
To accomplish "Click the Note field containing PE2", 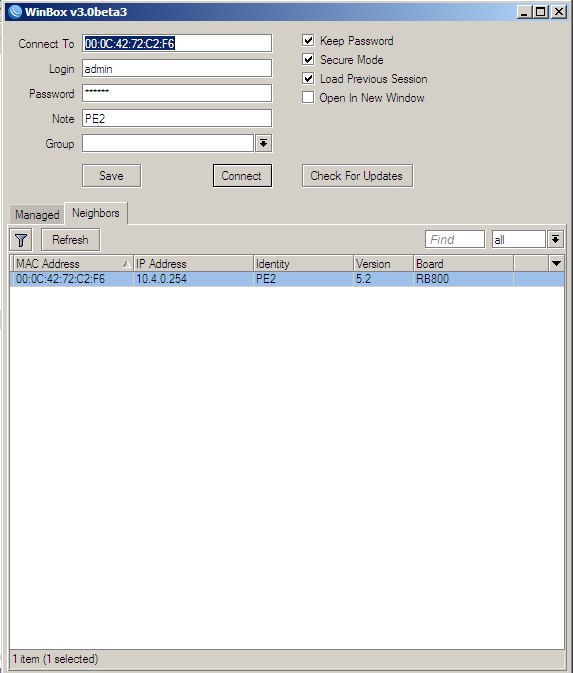I will click(x=177, y=118).
